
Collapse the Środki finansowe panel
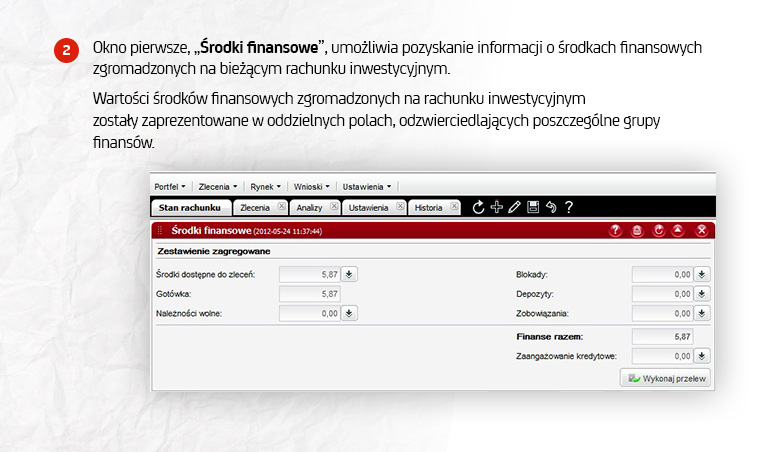pos(678,230)
